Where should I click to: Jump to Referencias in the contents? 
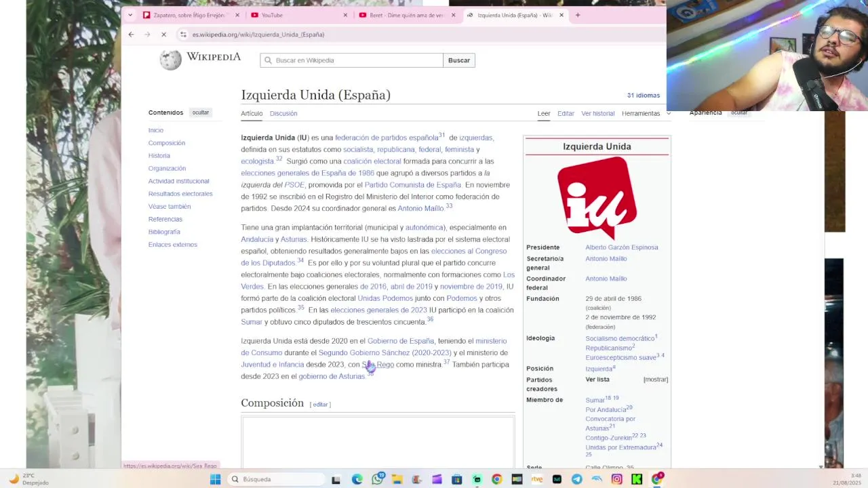point(165,219)
